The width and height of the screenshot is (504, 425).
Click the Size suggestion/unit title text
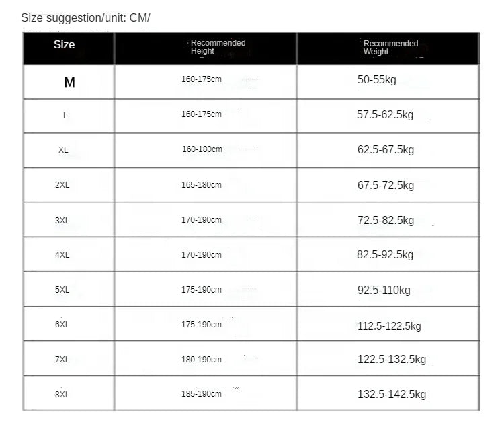pos(85,17)
